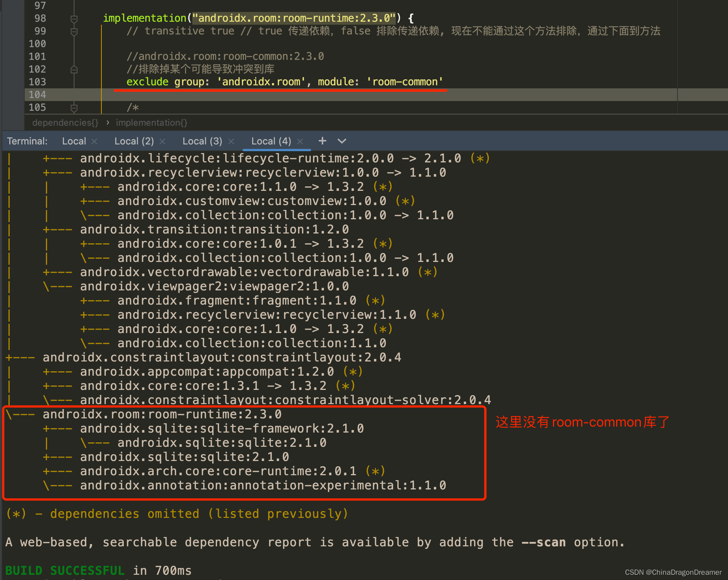Click androidx.vectordrawable:vectordrawable:1.1.0 line
This screenshot has width=728, height=580.
point(244,272)
